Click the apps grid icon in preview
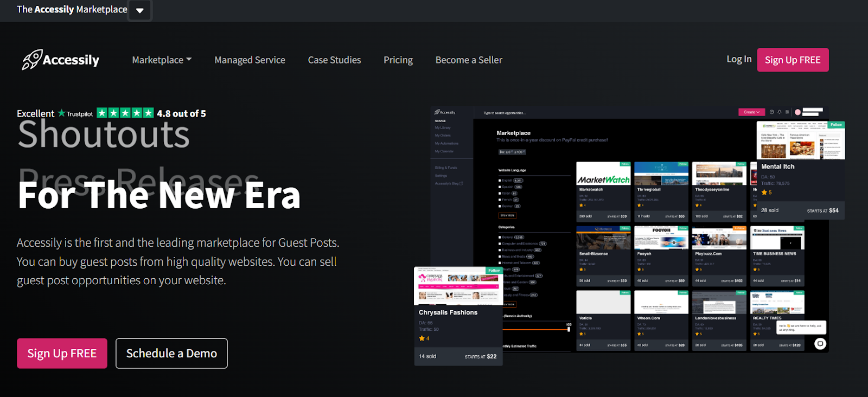 (x=787, y=112)
